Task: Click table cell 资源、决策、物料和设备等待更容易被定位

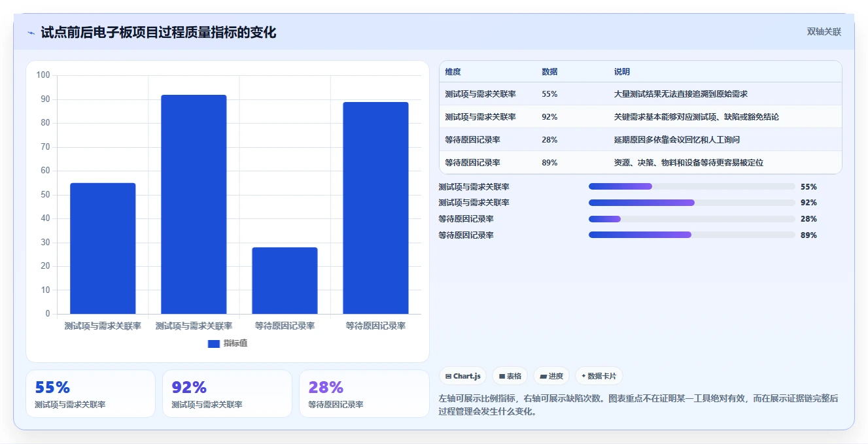Action: pos(688,163)
